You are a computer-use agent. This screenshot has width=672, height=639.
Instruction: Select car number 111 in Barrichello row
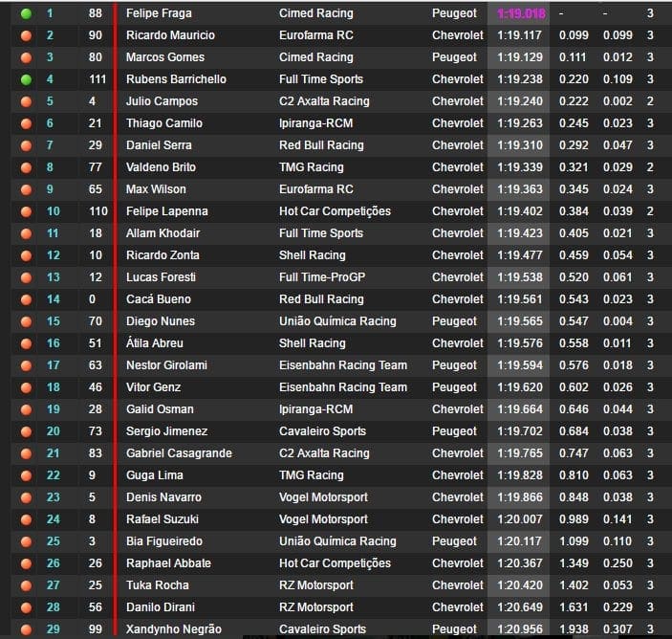[x=97, y=79]
